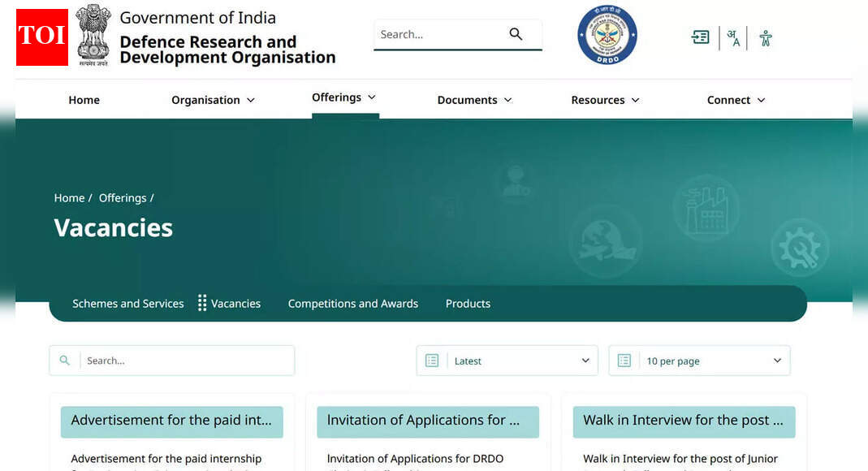
Task: Open the paid internship advertisement card
Action: (x=171, y=421)
